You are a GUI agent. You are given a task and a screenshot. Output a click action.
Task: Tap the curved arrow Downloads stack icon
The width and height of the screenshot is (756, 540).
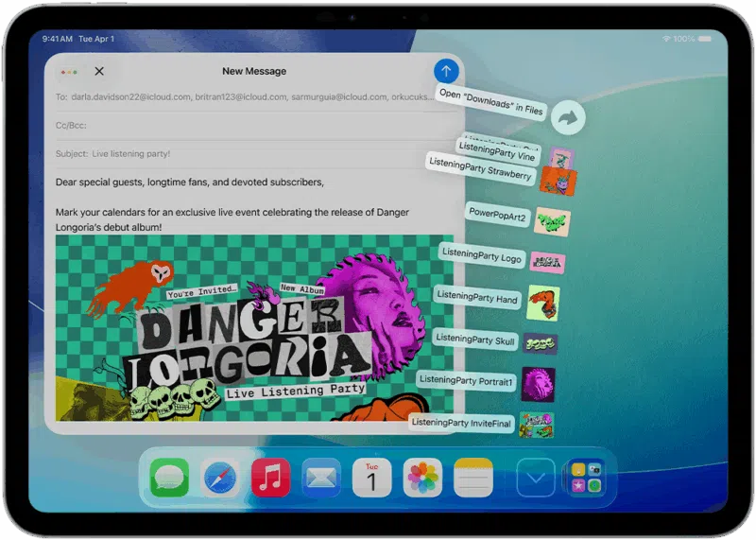coord(568,117)
